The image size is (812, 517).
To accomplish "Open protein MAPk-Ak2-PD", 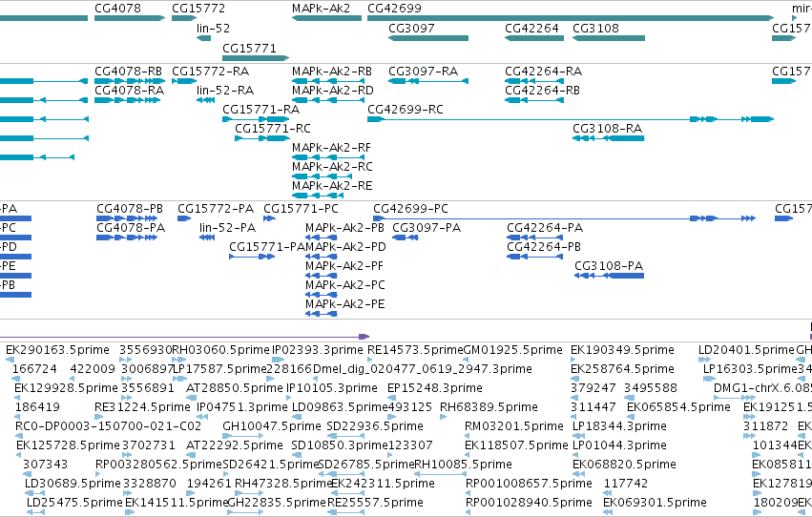I will (x=345, y=247).
